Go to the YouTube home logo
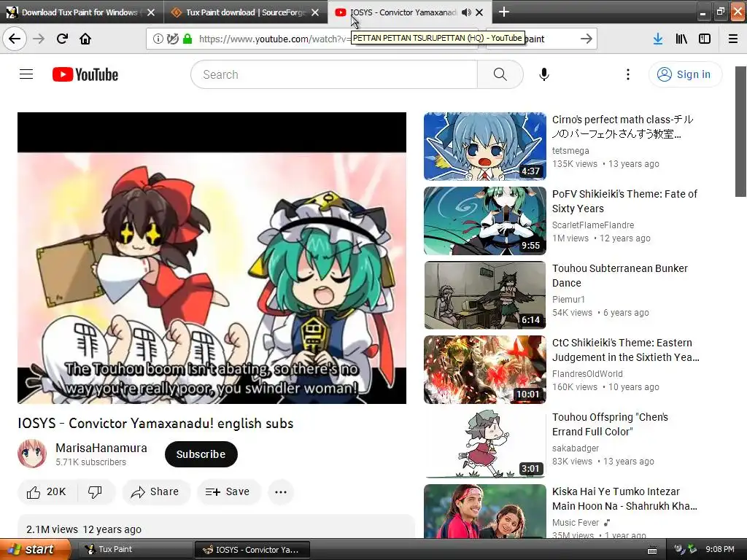The width and height of the screenshot is (747, 560). [x=85, y=74]
